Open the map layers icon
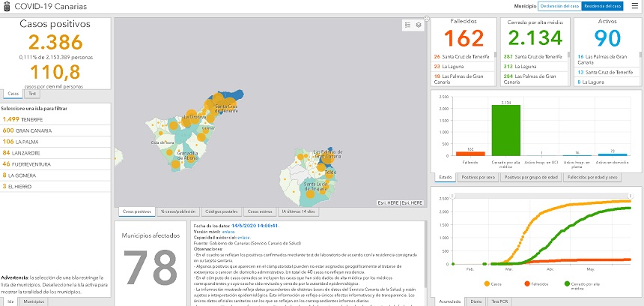The image size is (644, 306). coord(419,25)
